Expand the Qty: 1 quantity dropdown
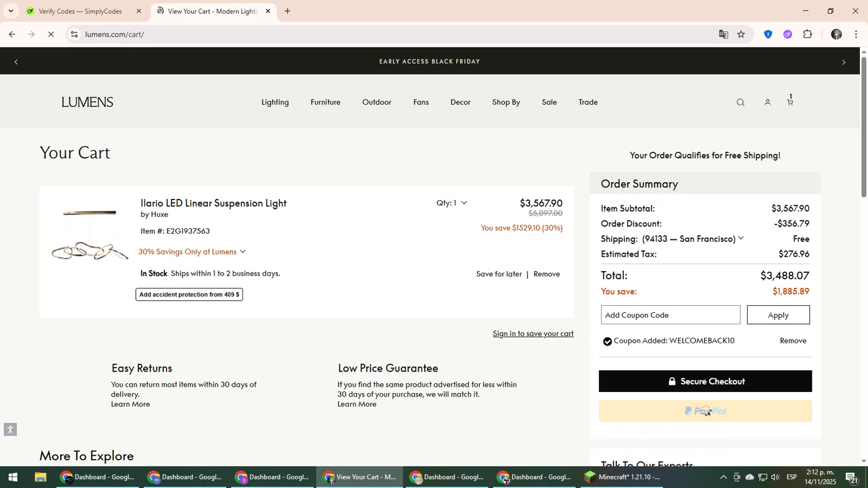 point(452,203)
